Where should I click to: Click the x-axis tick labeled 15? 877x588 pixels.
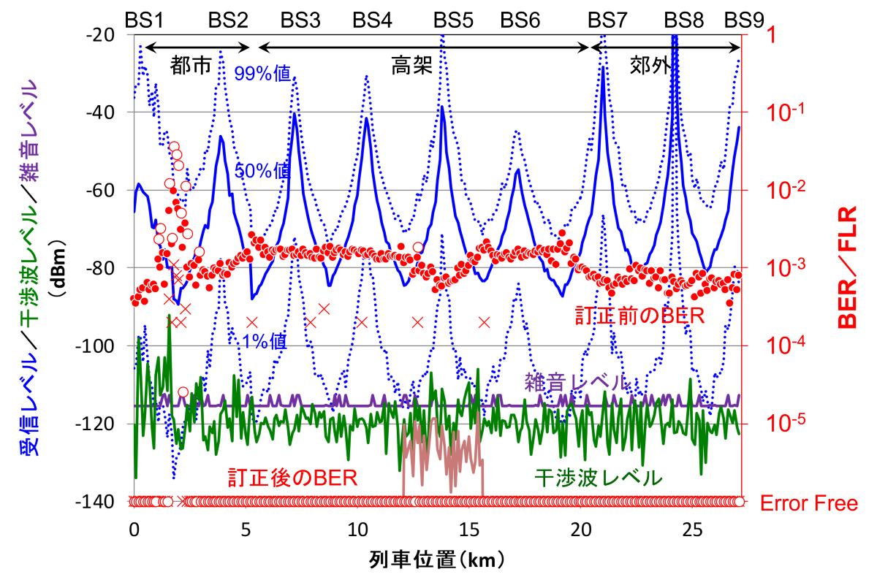coord(469,528)
